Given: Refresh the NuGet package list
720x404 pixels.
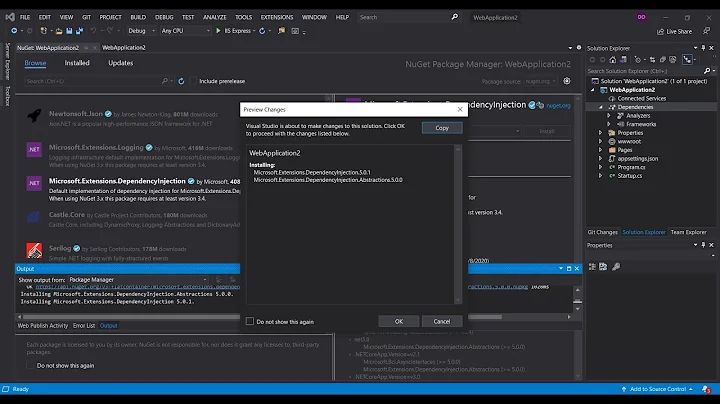Looking at the screenshot, I should (181, 81).
